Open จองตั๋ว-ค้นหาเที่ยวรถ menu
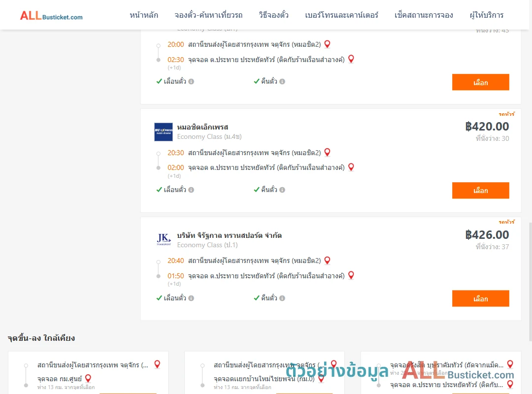This screenshot has width=532, height=394. (208, 15)
